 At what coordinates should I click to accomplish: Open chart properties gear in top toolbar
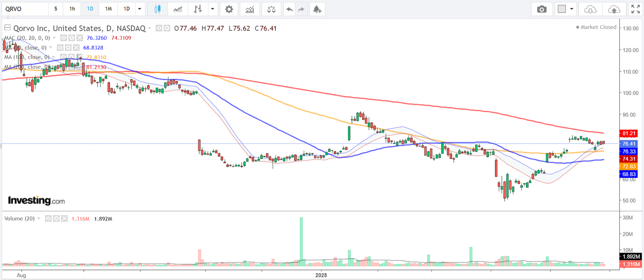[229, 9]
